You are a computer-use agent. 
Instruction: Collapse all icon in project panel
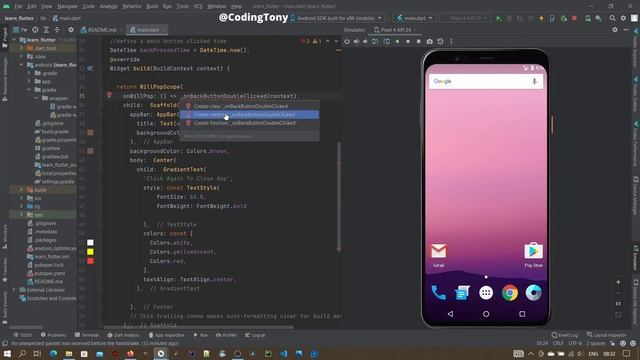tap(57, 30)
